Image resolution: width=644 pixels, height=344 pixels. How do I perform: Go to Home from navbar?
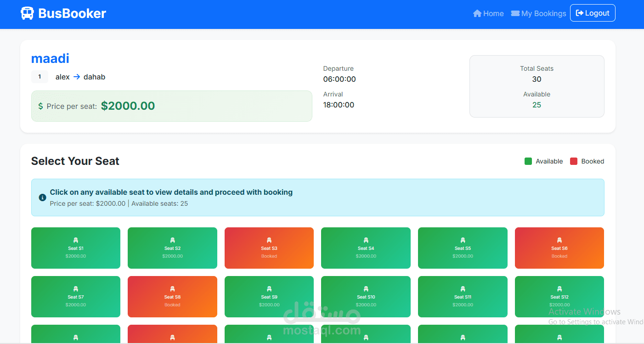[x=488, y=13]
